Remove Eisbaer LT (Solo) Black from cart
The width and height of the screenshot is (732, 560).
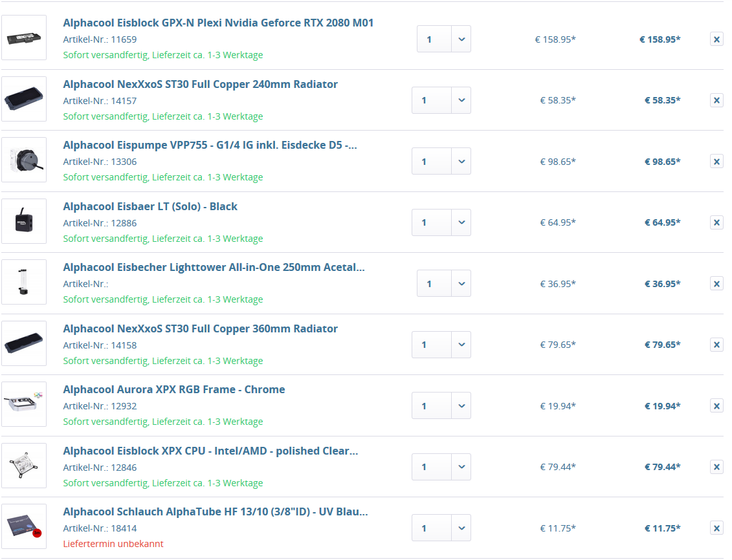pos(716,222)
